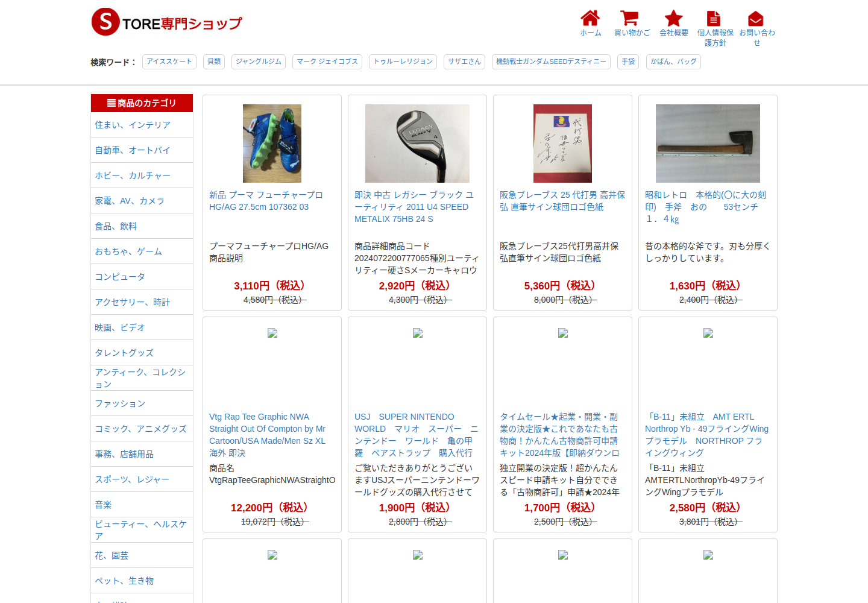Image resolution: width=868 pixels, height=603 pixels.
Task: Click the contact envelope icon
Action: click(756, 19)
